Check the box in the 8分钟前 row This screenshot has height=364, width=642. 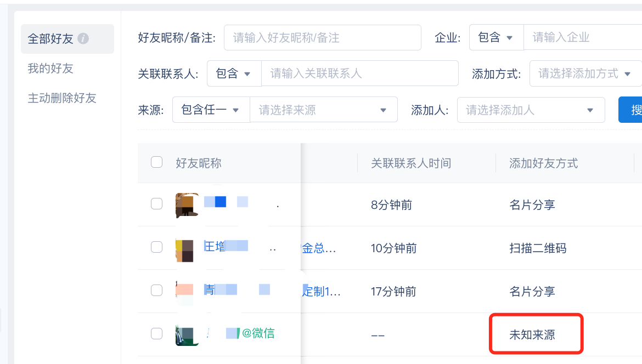pos(156,204)
